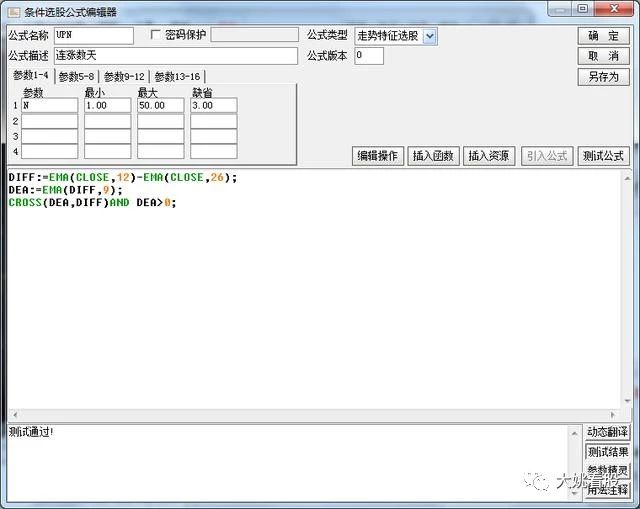Click the horizontal scrollbar left arrow

coord(15,415)
